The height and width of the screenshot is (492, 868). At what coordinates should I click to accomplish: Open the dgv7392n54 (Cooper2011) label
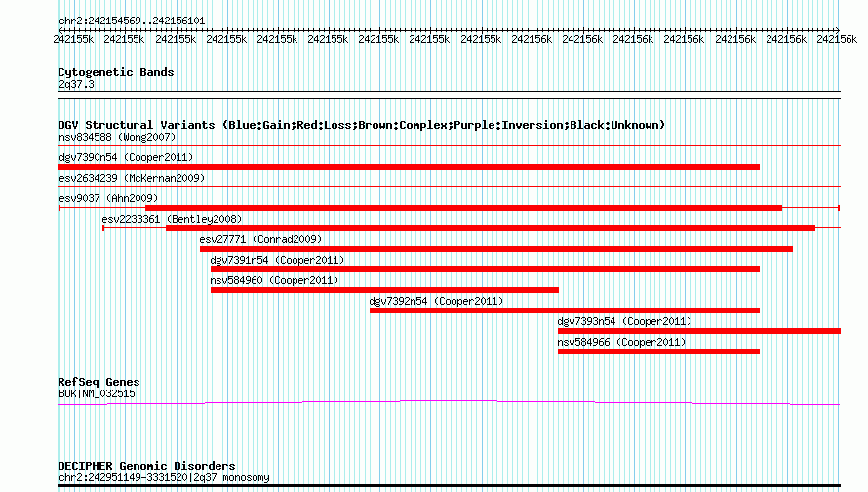click(436, 301)
